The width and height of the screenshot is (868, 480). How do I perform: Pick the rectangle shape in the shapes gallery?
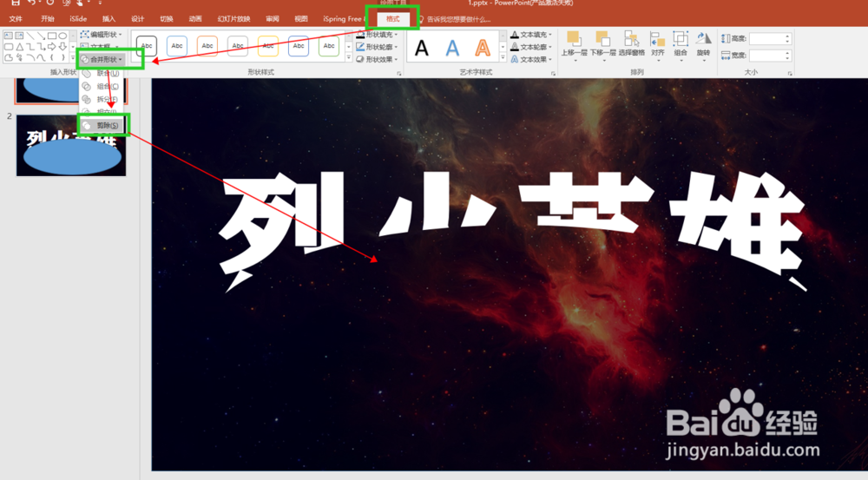(51, 36)
